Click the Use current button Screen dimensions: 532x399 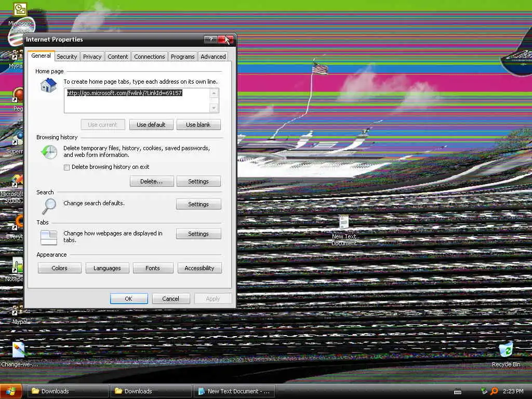coord(102,125)
